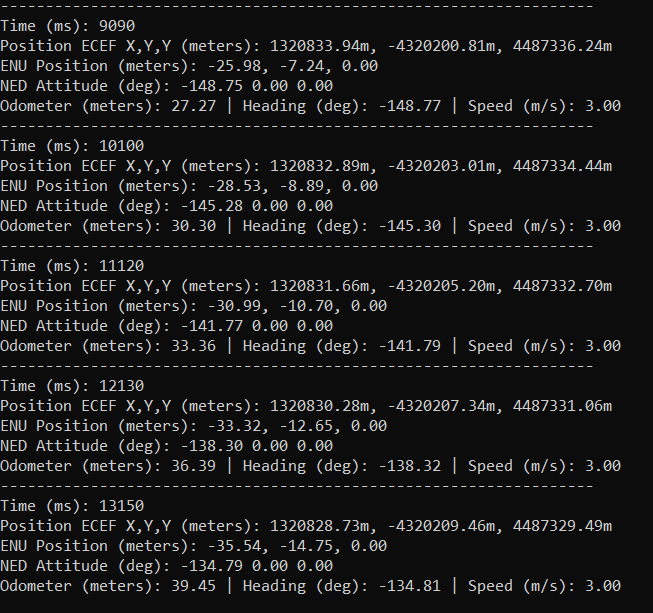Screen dimensions: 653x613
Task: Click Odometer reading 36.39
Action: 194,466
